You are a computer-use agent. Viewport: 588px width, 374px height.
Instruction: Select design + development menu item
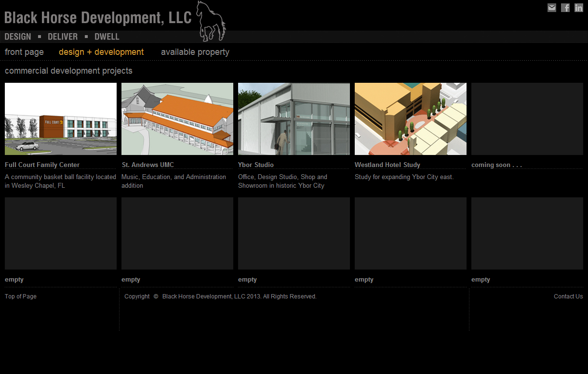(101, 52)
